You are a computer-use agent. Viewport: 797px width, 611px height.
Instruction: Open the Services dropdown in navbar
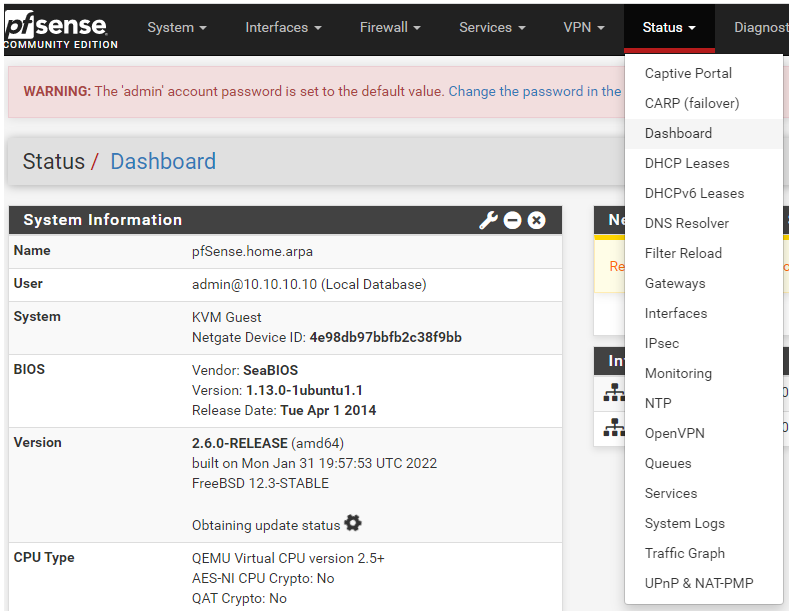(x=492, y=27)
